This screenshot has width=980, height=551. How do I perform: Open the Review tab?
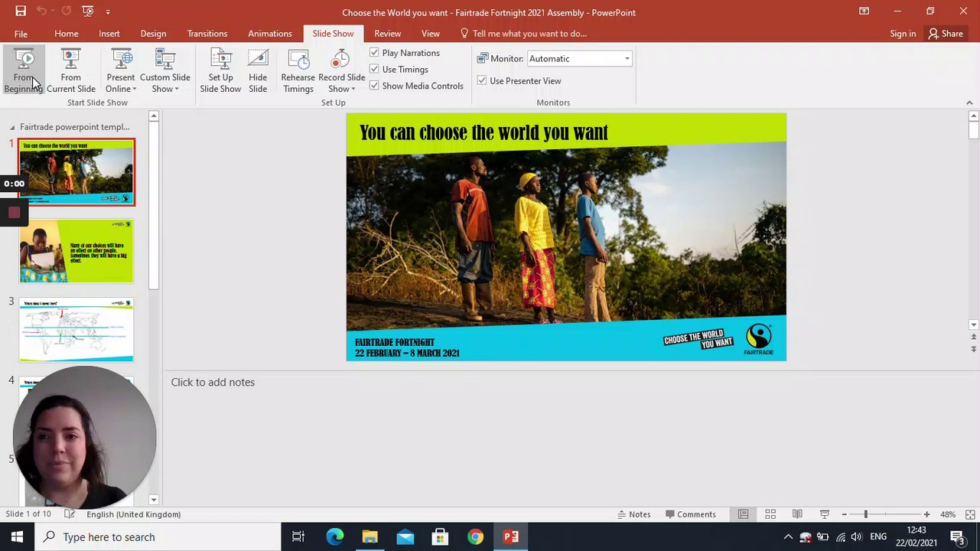(x=388, y=34)
